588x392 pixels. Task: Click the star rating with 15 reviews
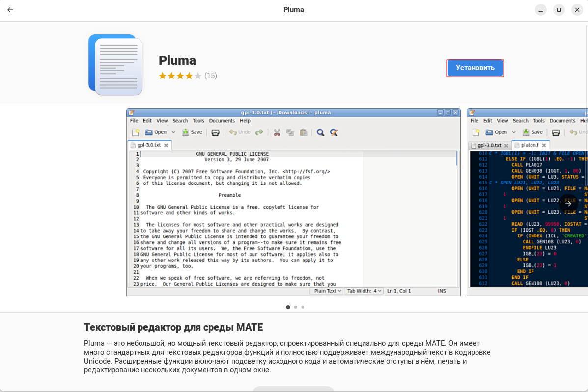click(180, 76)
